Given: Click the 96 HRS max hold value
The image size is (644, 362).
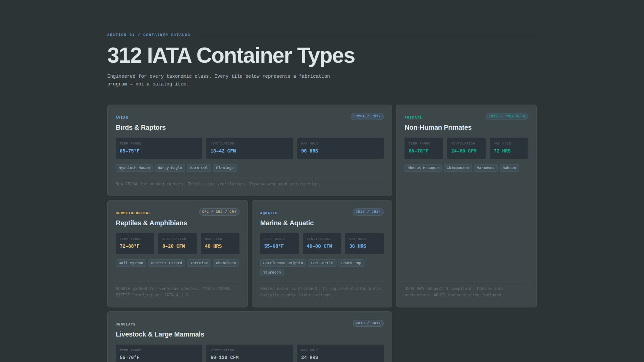Looking at the screenshot, I should [310, 151].
